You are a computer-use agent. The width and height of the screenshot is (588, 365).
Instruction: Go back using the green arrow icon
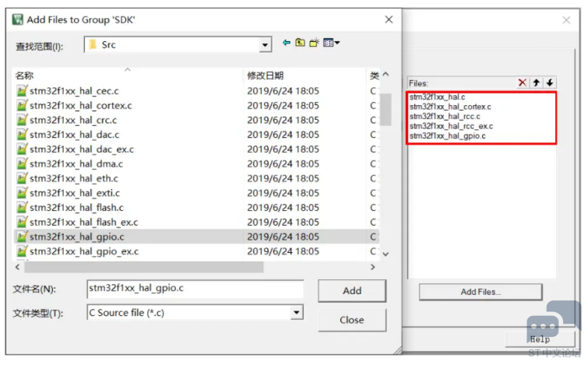pos(287,43)
